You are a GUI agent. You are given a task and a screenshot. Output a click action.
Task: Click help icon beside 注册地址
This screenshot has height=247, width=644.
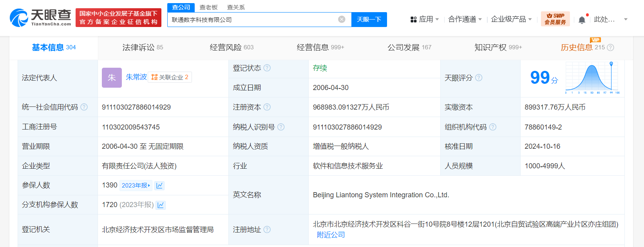267,230
